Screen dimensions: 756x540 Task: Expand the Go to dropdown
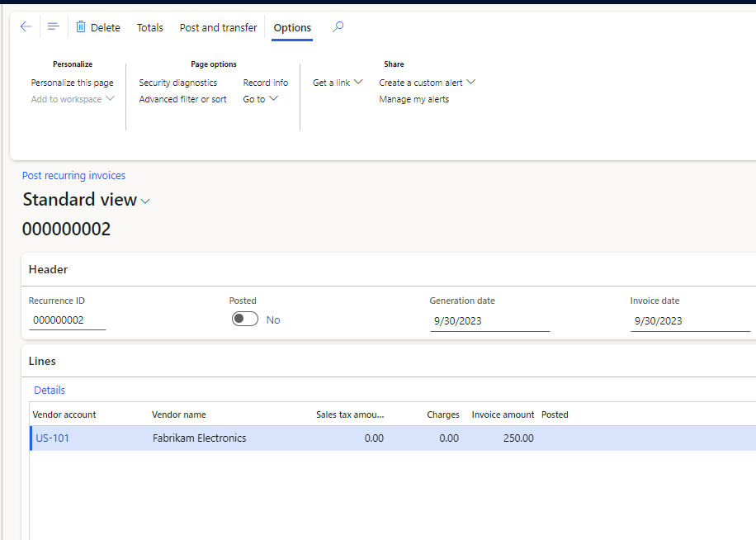260,98
